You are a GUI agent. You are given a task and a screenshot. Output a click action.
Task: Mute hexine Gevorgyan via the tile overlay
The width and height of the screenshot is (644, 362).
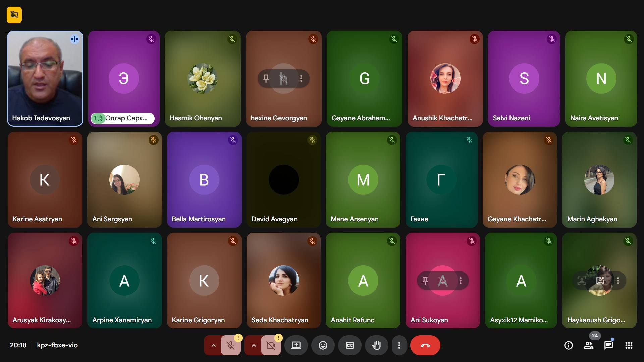(x=283, y=78)
